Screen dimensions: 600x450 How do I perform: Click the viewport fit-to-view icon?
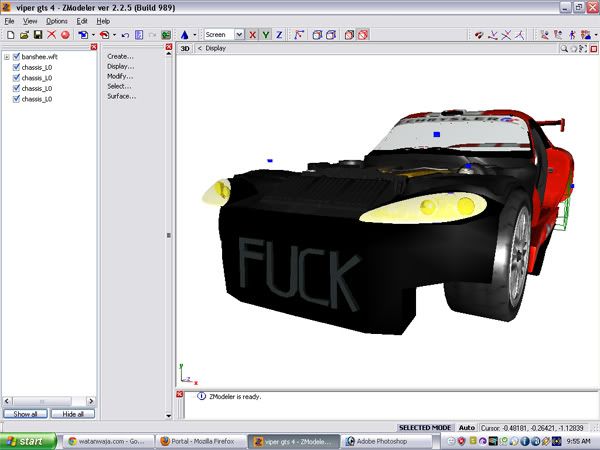583,49
